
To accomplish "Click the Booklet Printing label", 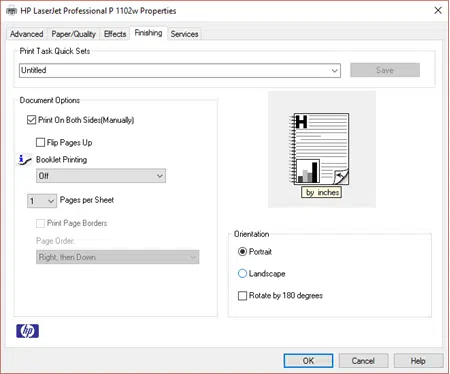I will [61, 160].
